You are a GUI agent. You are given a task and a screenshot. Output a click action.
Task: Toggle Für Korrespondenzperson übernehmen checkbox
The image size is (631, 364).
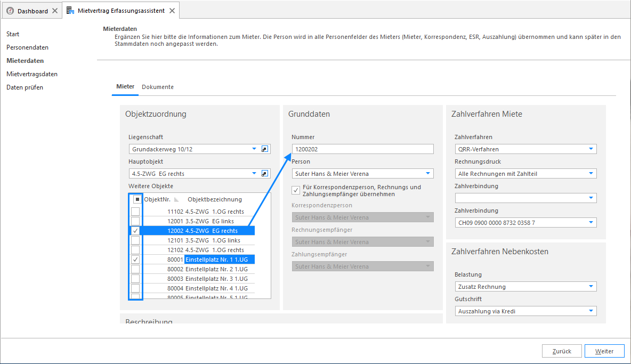(296, 190)
